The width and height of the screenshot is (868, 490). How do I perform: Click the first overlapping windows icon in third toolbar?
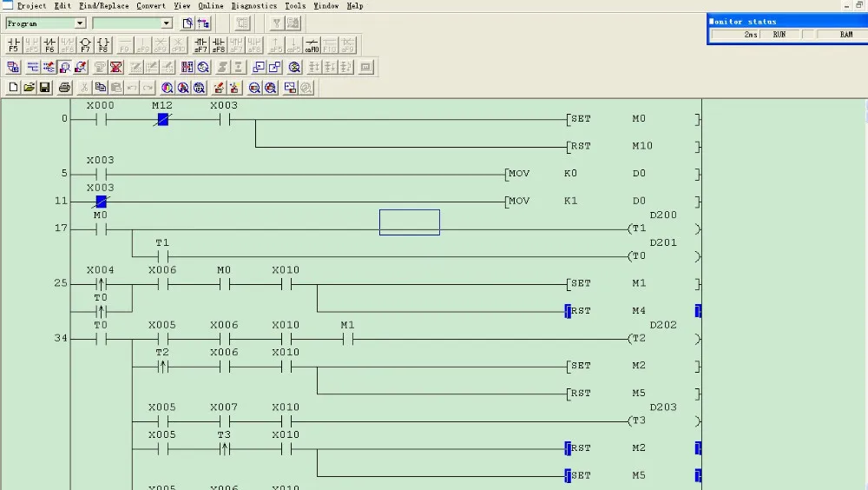259,67
